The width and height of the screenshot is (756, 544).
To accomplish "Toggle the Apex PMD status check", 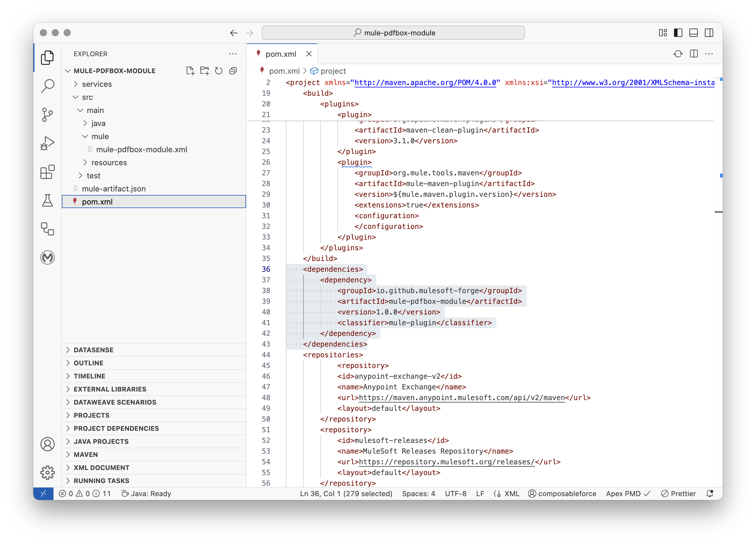I will (x=628, y=494).
